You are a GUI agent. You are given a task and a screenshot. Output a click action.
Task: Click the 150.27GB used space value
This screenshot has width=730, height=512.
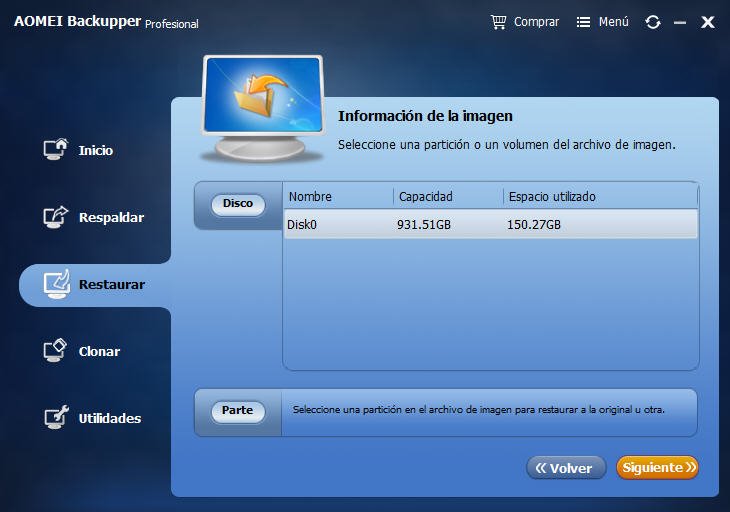coord(534,225)
